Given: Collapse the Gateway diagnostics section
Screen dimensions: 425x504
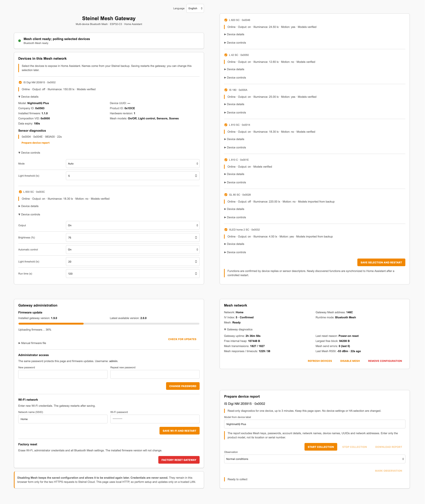Looking at the screenshot, I should [x=238, y=329].
